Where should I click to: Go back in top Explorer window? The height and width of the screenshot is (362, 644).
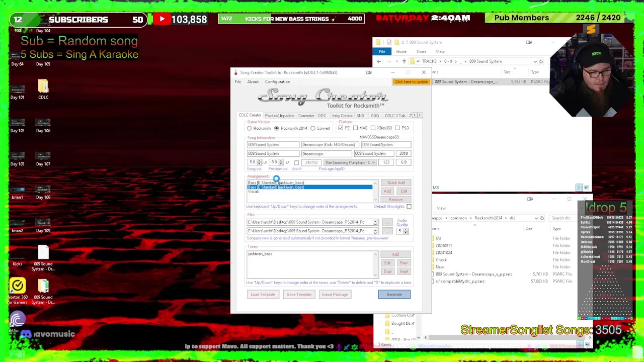click(379, 61)
